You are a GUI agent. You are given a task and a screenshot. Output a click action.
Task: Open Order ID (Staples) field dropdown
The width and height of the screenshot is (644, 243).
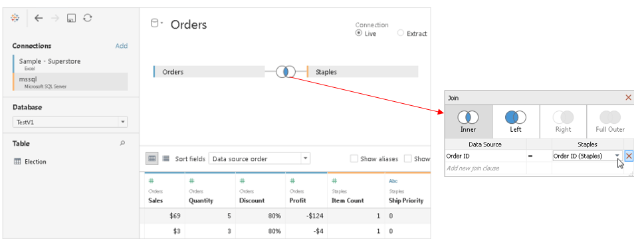click(588, 156)
